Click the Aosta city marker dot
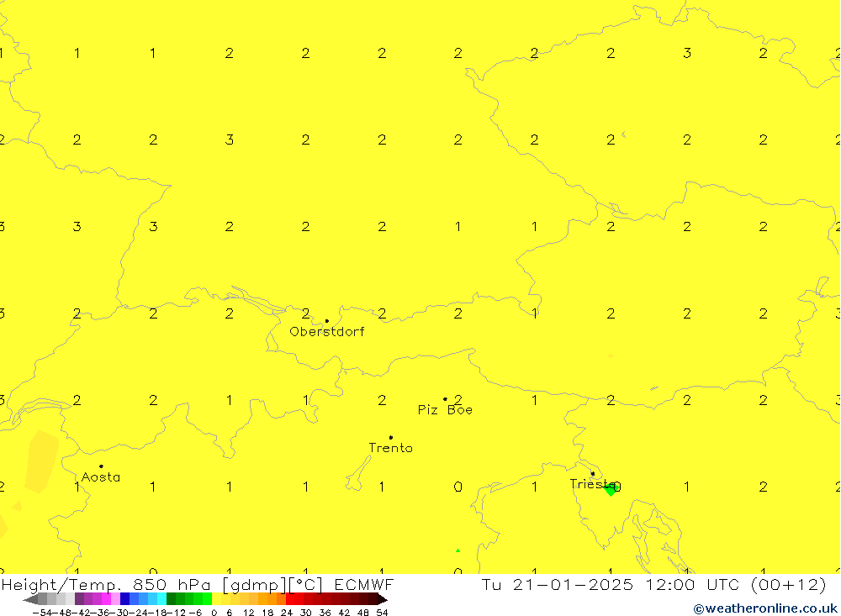The height and width of the screenshot is (616, 841). pos(101,466)
